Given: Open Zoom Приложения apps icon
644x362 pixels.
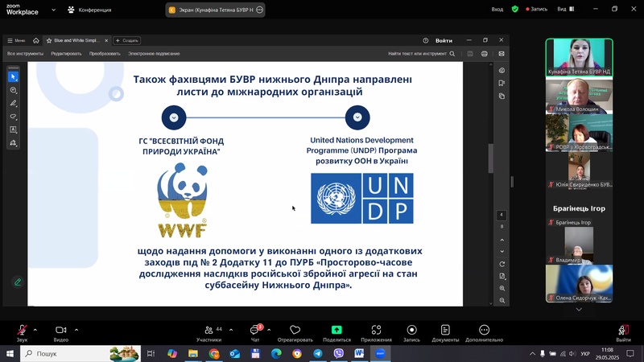Looking at the screenshot, I should pos(376,333).
